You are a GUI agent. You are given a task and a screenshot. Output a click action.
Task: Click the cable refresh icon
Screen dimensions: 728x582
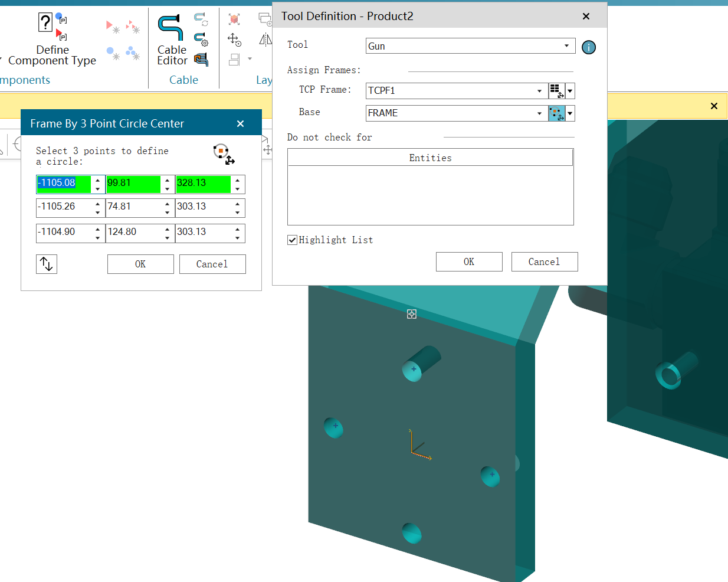[x=201, y=19]
